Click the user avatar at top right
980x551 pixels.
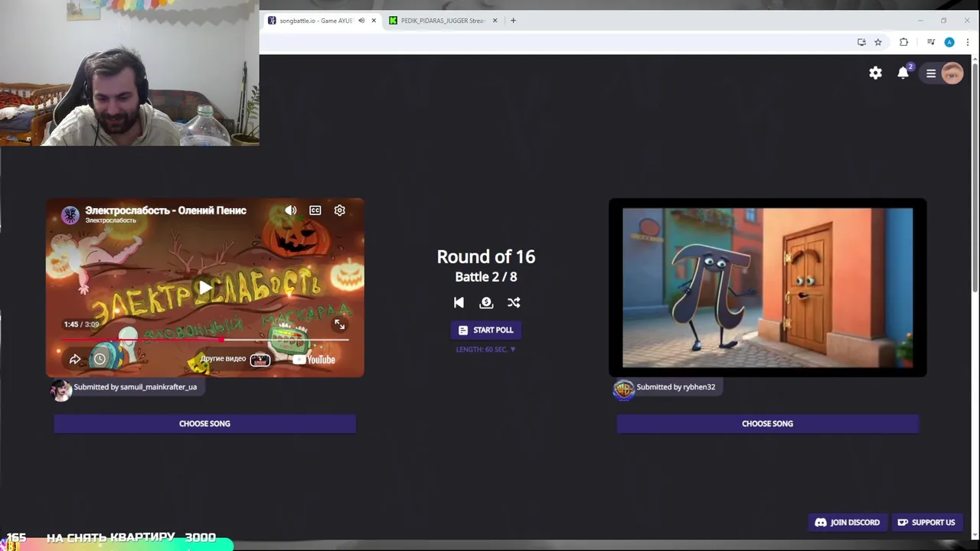point(952,73)
